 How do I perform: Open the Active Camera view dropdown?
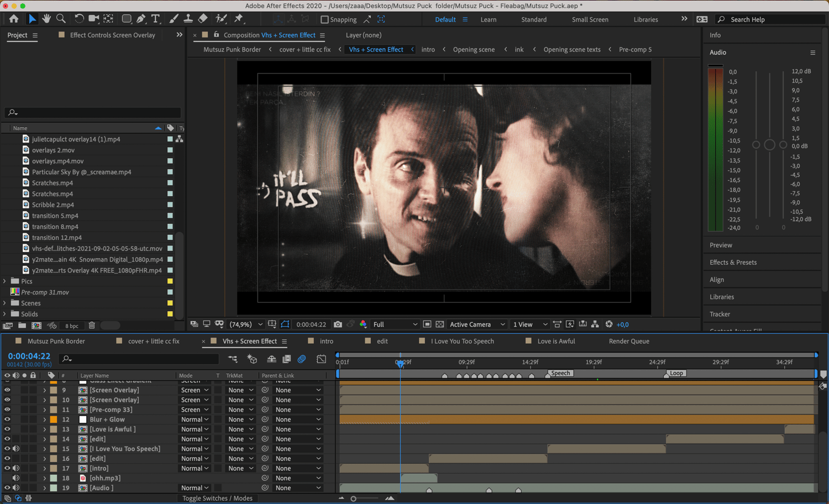click(x=477, y=324)
